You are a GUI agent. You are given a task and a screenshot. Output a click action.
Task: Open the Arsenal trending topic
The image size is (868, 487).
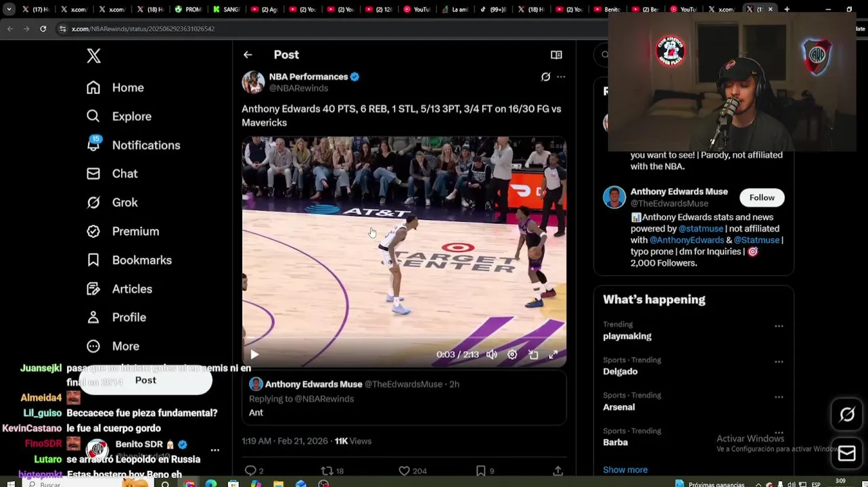619,407
